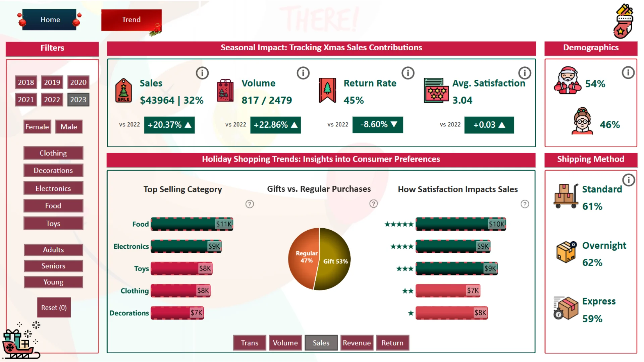Toggle the Toys category filter

tap(53, 223)
